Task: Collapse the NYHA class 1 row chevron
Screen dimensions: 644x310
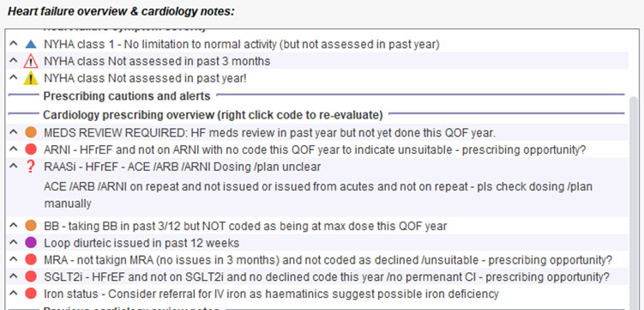Action: 13,44
